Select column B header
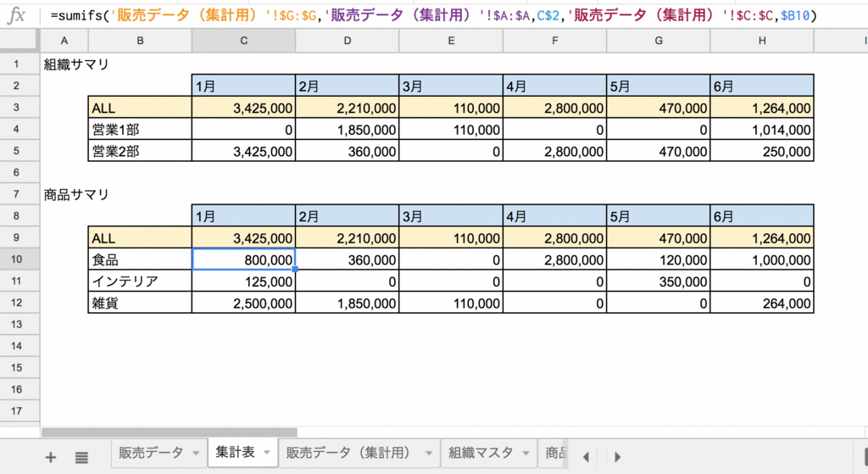Viewport: 868px width, 474px height. pos(140,41)
